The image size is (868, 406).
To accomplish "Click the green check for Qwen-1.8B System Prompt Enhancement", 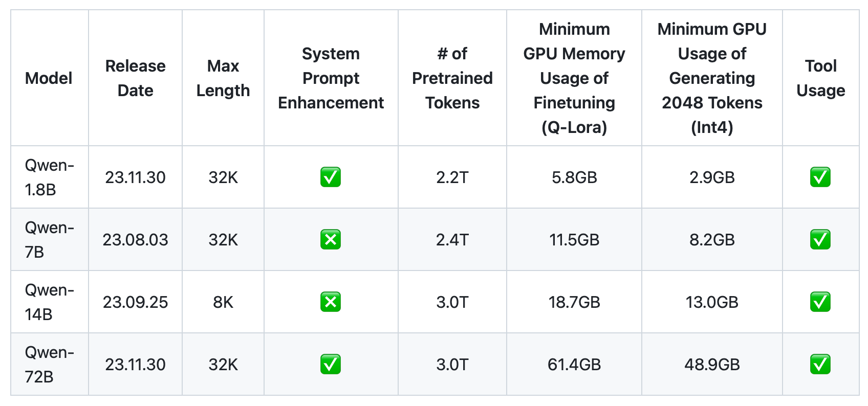I will 331,177.
